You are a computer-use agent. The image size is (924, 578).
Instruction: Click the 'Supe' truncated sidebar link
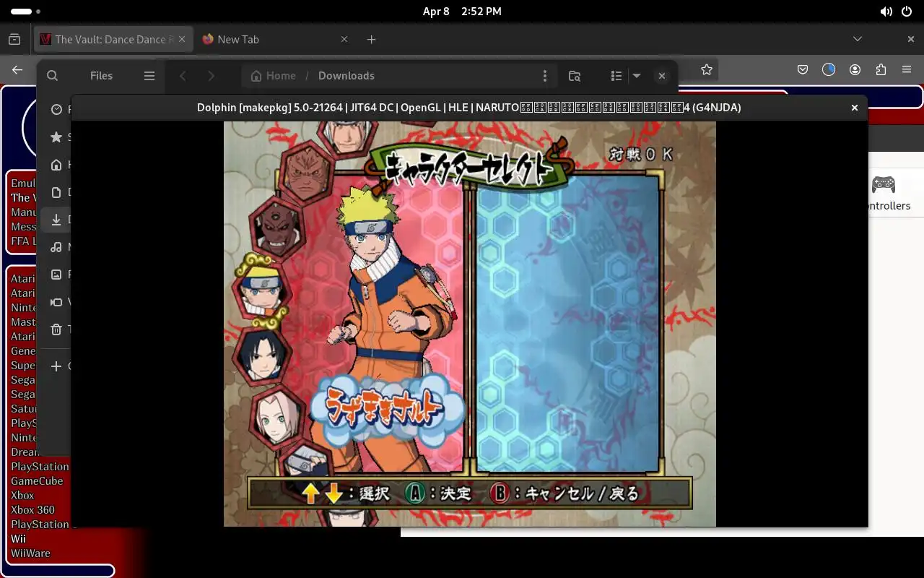[x=23, y=365]
